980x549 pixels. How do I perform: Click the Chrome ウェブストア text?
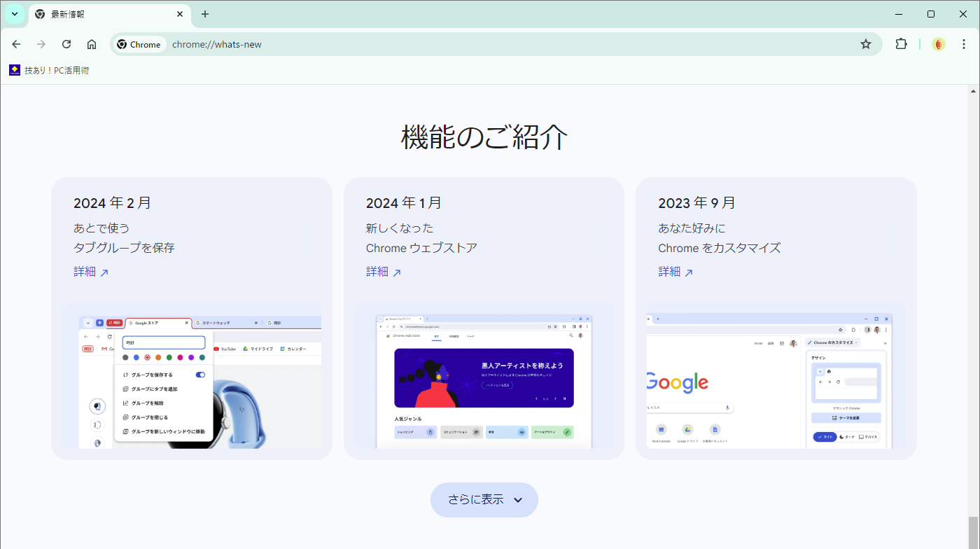click(x=421, y=248)
